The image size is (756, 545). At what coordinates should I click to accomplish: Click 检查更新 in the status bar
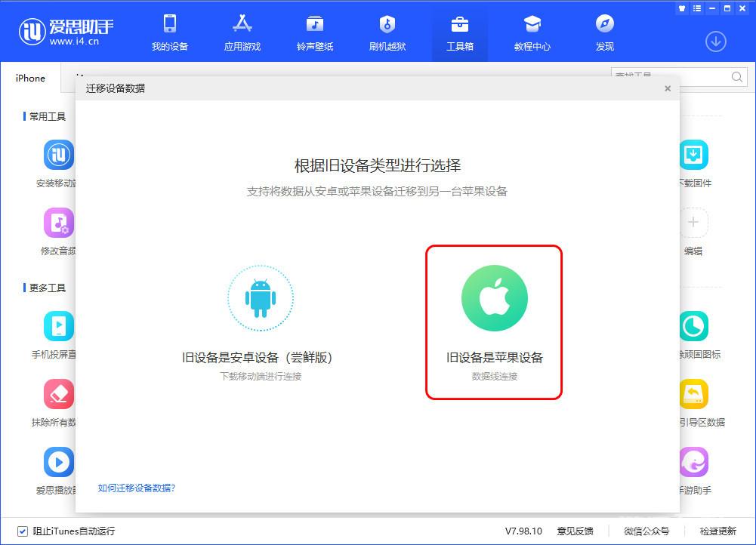click(x=723, y=531)
